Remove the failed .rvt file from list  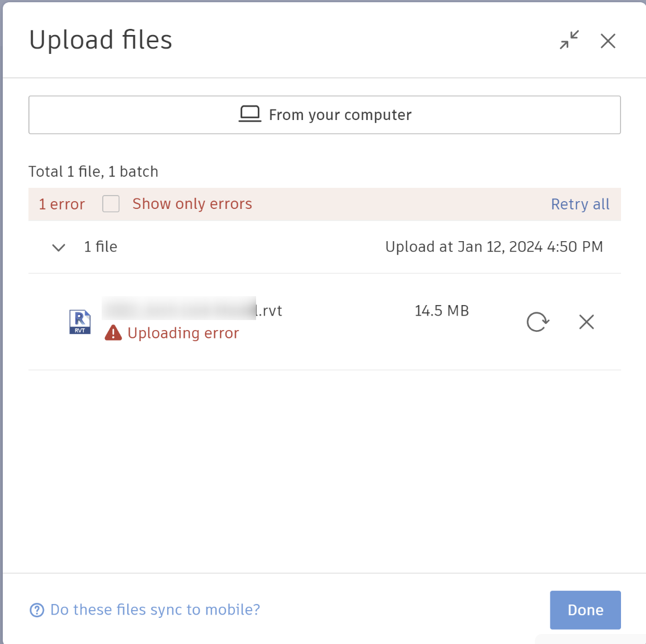(587, 322)
